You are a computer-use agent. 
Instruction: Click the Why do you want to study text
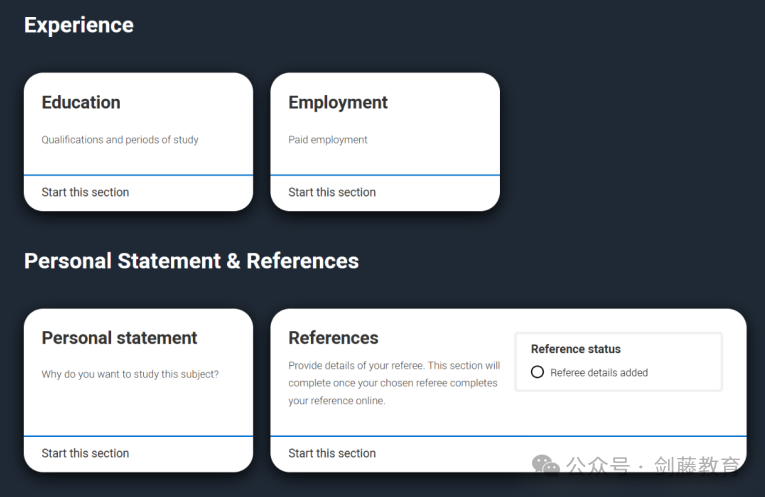130,374
